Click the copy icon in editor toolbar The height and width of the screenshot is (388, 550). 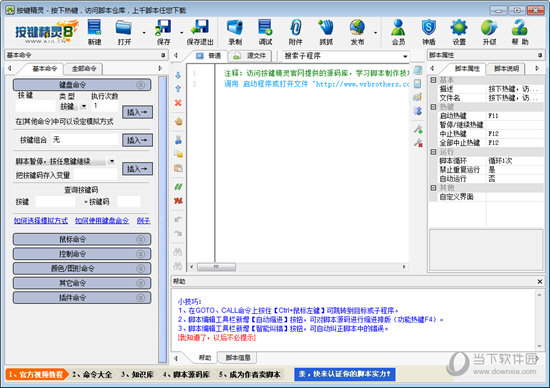click(x=178, y=154)
